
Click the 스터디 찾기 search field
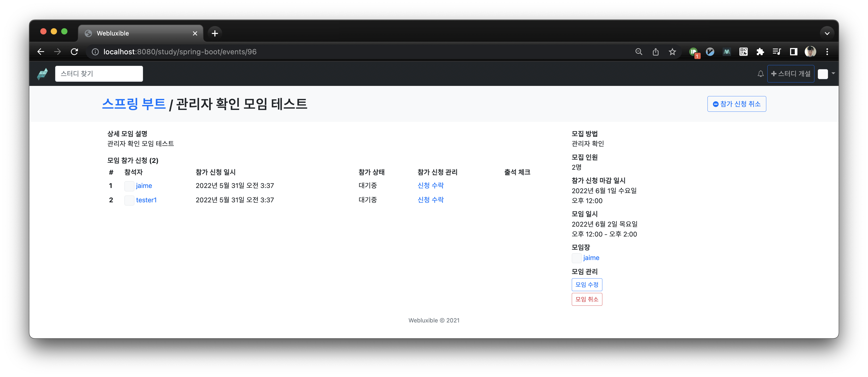99,74
